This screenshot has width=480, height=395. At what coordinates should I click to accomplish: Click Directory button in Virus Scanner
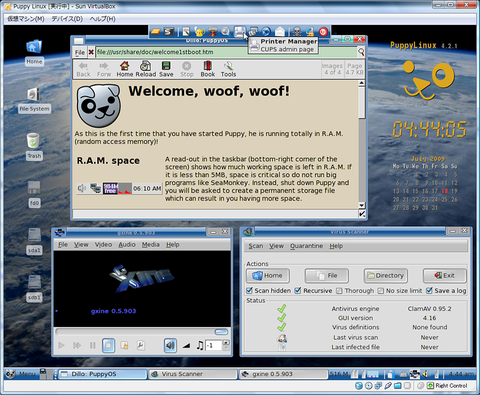click(x=386, y=276)
